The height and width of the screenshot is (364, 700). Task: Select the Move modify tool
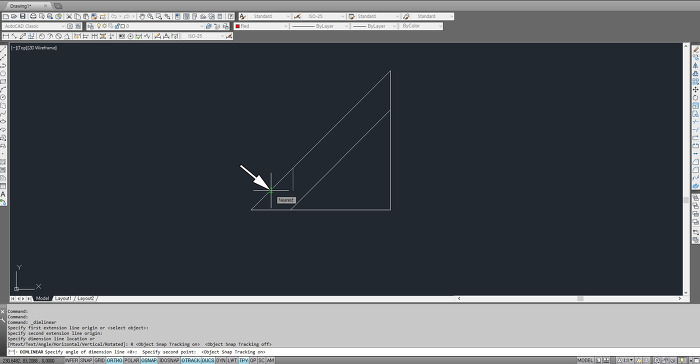tap(696, 90)
